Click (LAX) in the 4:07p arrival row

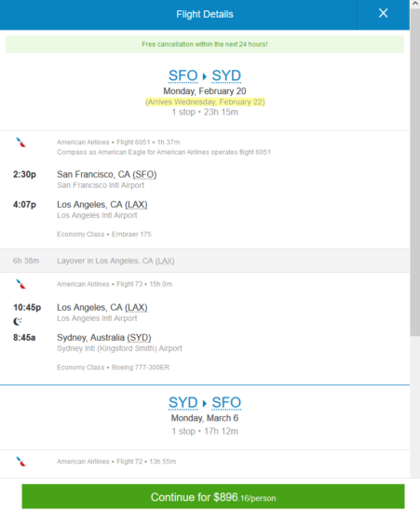pyautogui.click(x=136, y=205)
